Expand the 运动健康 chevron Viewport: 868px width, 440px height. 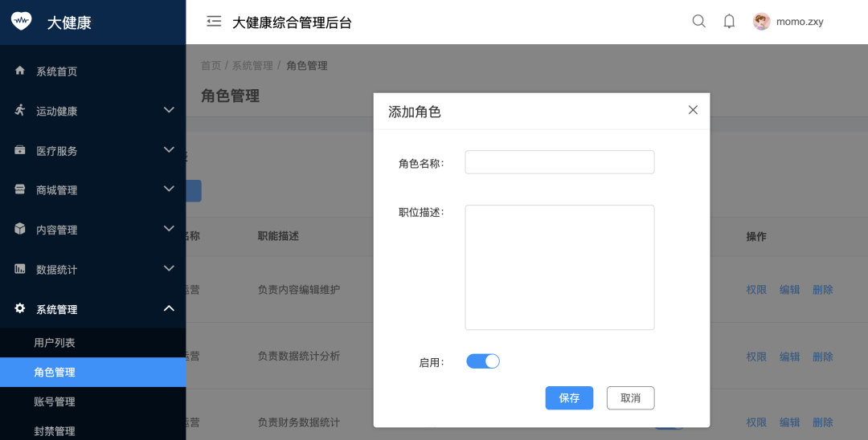coord(169,110)
